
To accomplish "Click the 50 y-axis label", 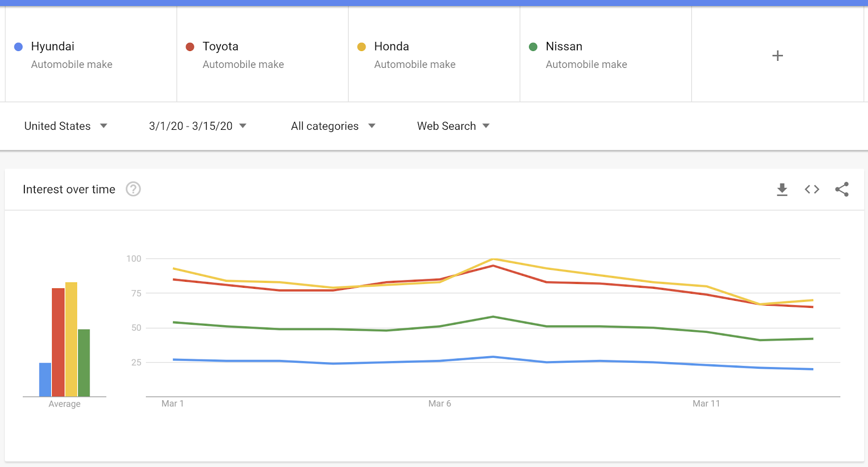I will coord(136,328).
